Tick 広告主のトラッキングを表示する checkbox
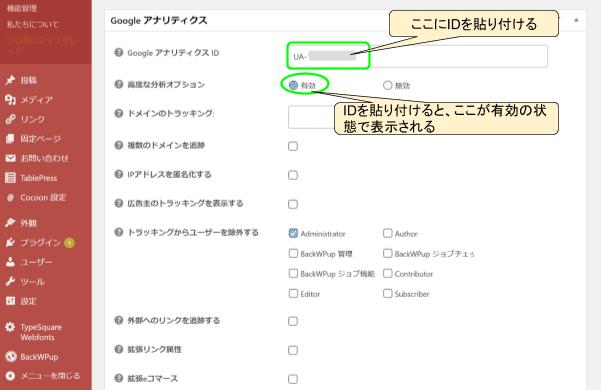The image size is (601, 390). pyautogui.click(x=293, y=204)
